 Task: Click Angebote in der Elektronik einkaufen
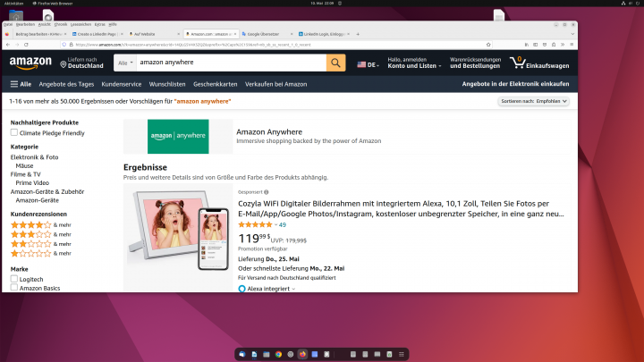coord(515,84)
